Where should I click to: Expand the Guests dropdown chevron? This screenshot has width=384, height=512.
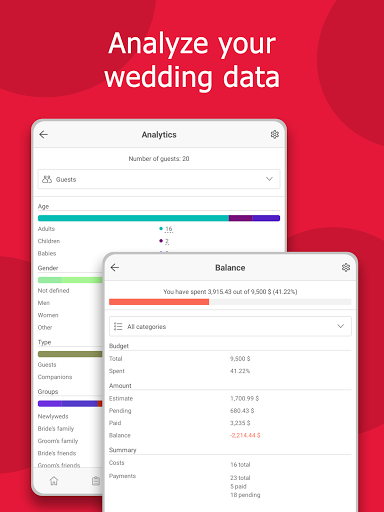(x=269, y=179)
